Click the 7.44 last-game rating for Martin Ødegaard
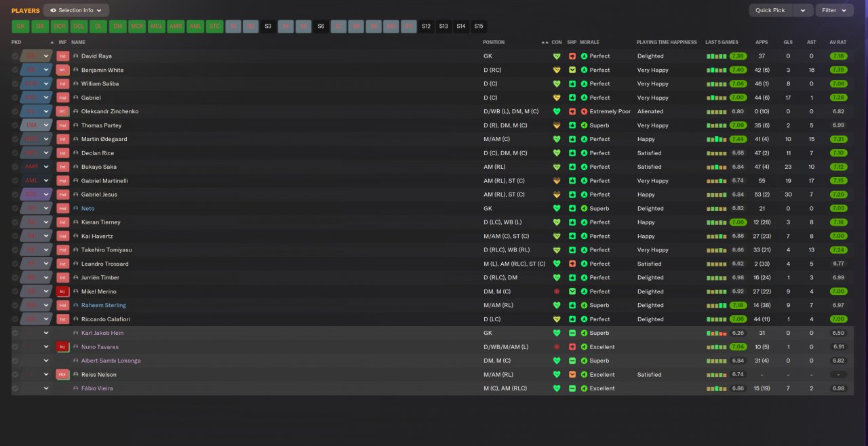This screenshot has height=446, width=868. (738, 139)
